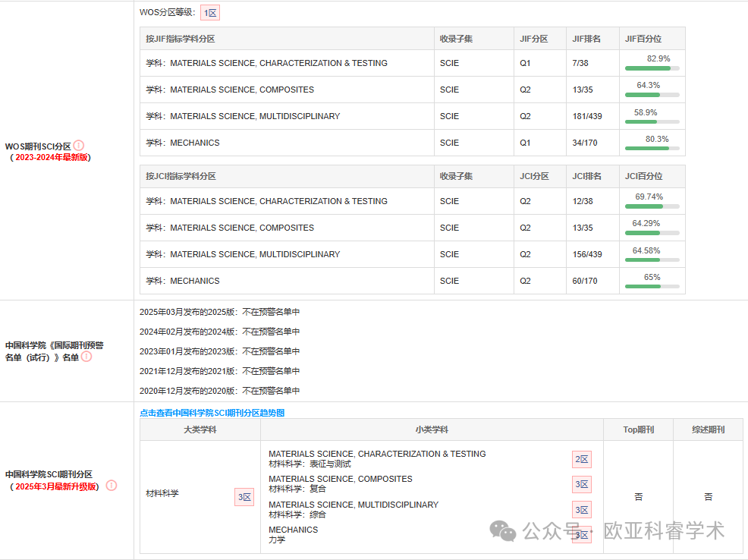
Task: Click info icon next to WOS期刊SCI分区
Action: click(x=79, y=146)
